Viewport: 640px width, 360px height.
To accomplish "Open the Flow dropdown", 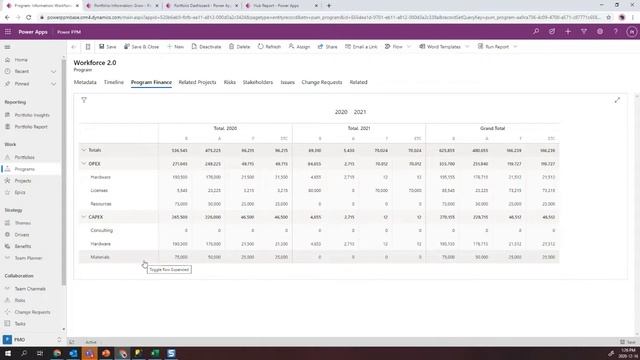I will coord(398,47).
